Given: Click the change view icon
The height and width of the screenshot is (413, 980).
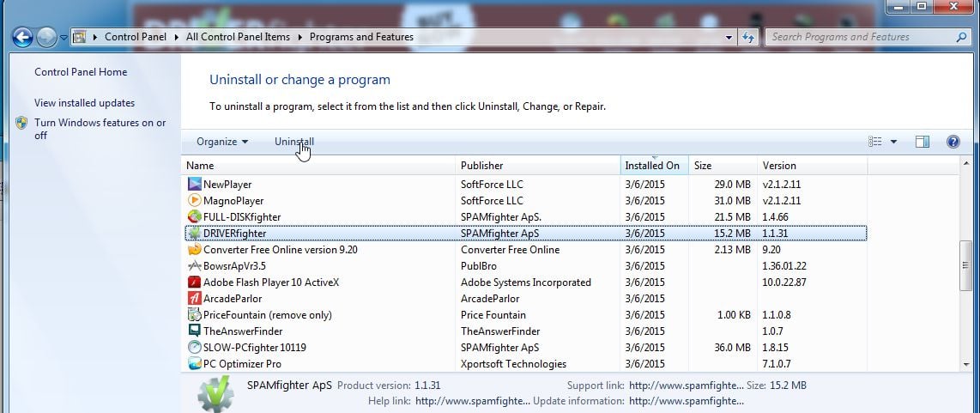Looking at the screenshot, I should point(875,142).
